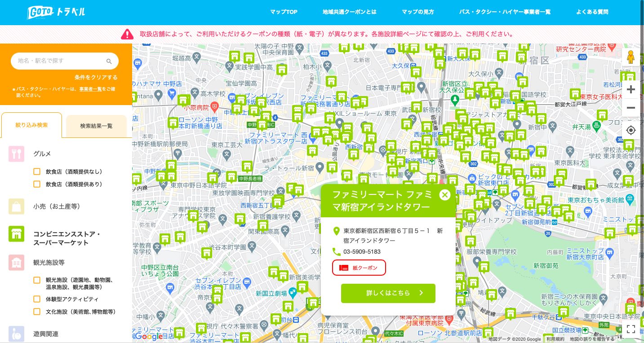Click the magnifier search icon
The height and width of the screenshot is (343, 644).
coord(109,61)
